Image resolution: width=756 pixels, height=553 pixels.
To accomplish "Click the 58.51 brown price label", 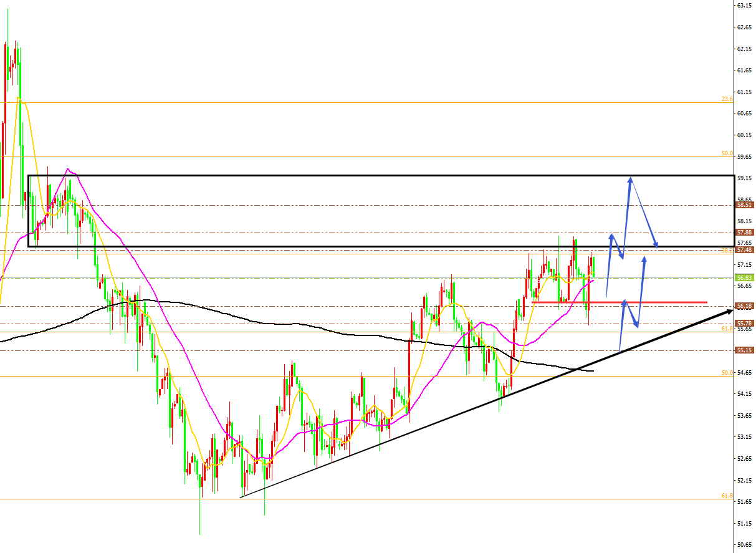I will pyautogui.click(x=745, y=204).
